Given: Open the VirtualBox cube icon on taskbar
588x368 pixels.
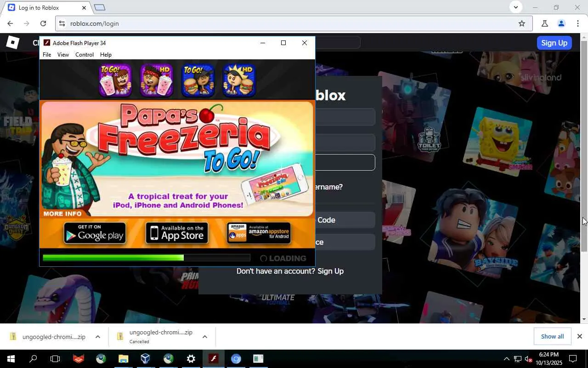Looking at the screenshot, I should click(146, 359).
